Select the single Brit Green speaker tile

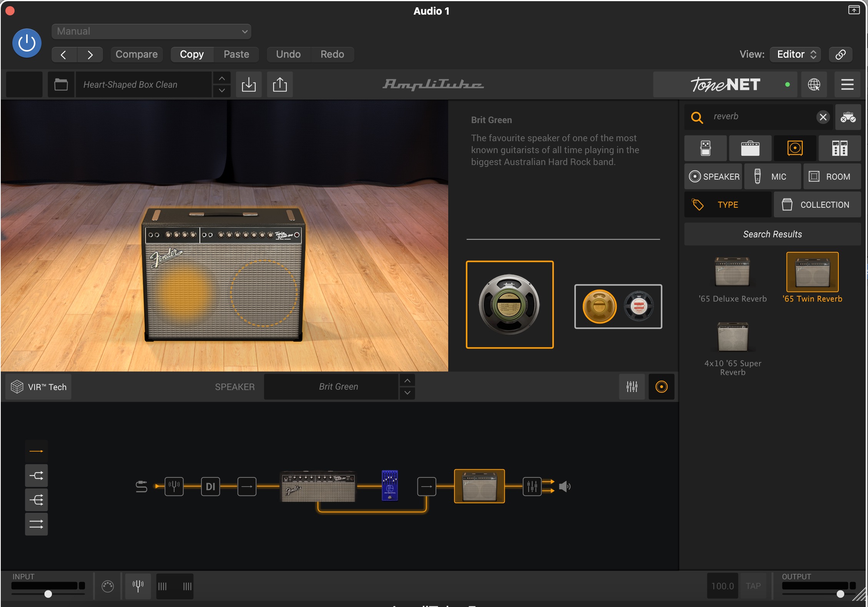click(x=510, y=304)
